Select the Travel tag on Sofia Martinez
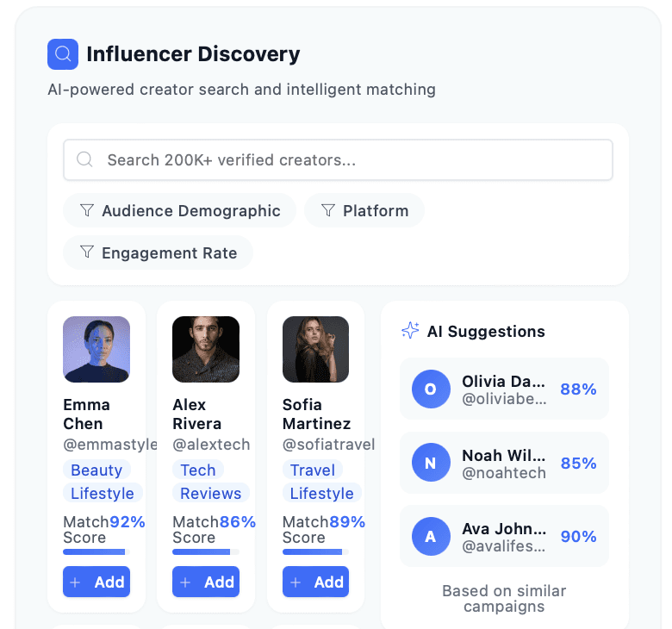 click(313, 470)
